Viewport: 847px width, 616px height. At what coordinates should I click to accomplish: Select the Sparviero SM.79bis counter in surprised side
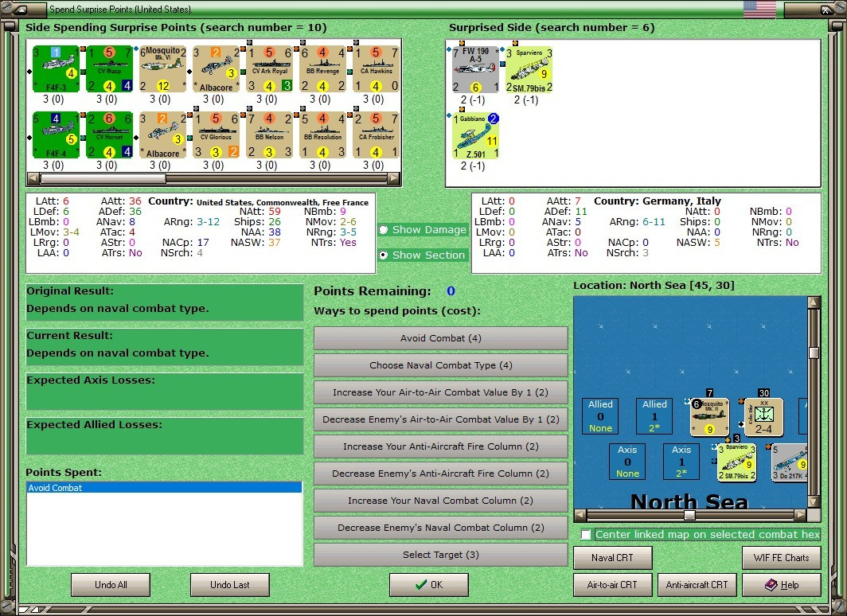(529, 70)
